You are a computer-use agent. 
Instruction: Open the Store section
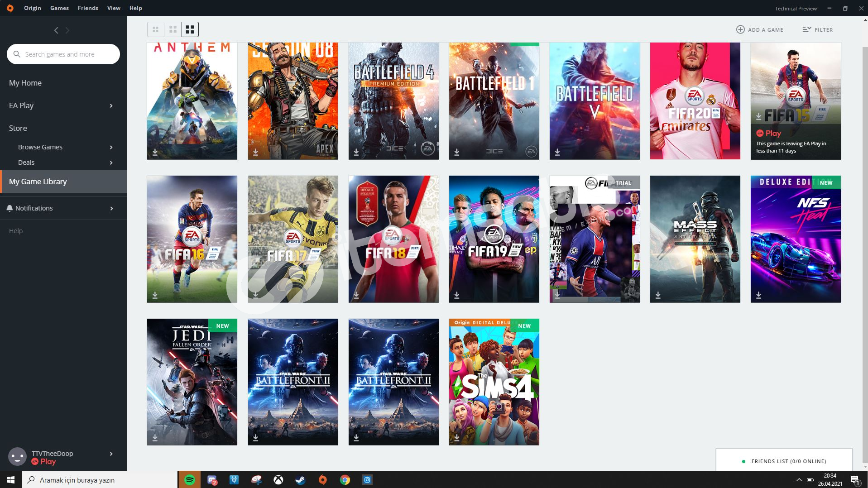tap(18, 128)
